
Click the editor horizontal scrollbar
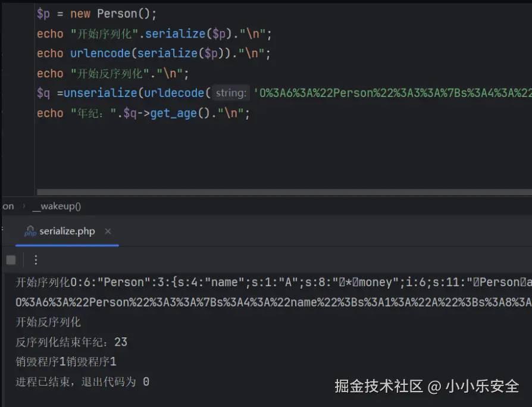click(x=280, y=192)
